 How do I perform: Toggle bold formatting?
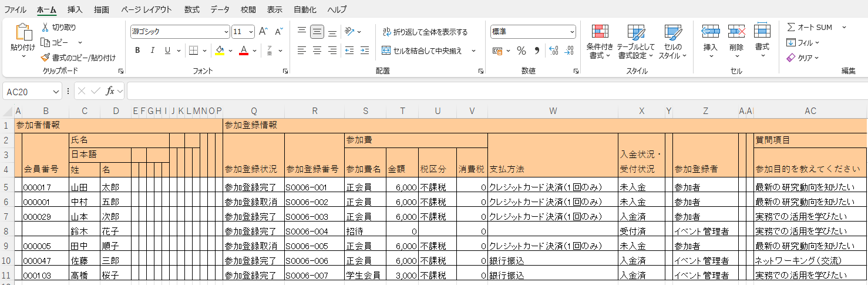(x=137, y=51)
